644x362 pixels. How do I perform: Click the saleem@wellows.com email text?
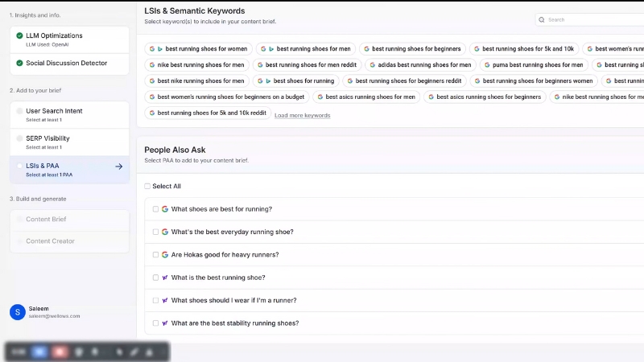[54, 316]
